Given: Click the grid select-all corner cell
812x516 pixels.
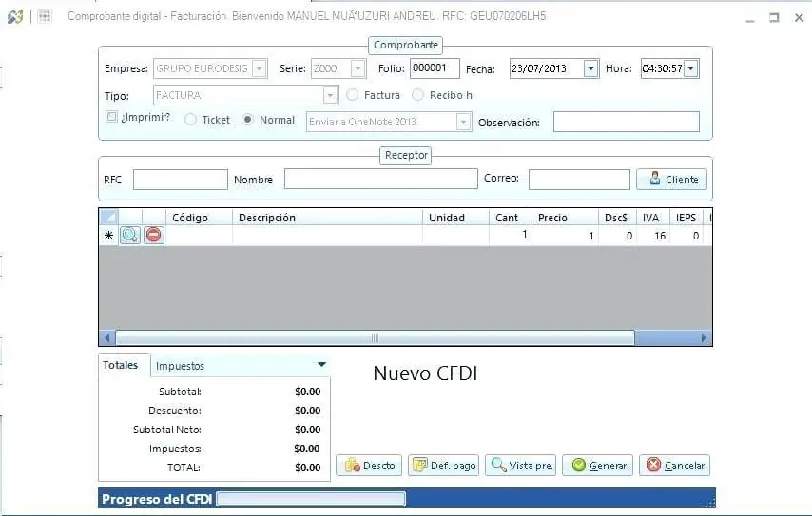Looking at the screenshot, I should 108,218.
